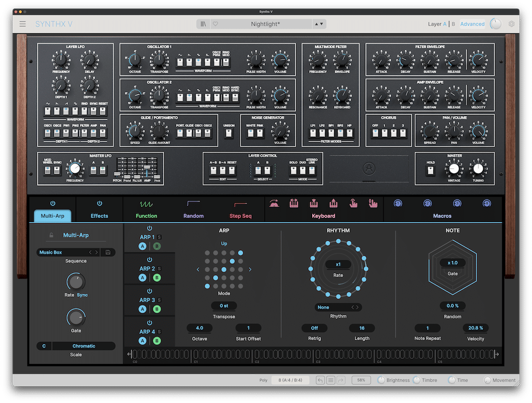Image resolution: width=532 pixels, height=403 pixels.
Task: Select Macro 2 icon
Action: pos(428,203)
